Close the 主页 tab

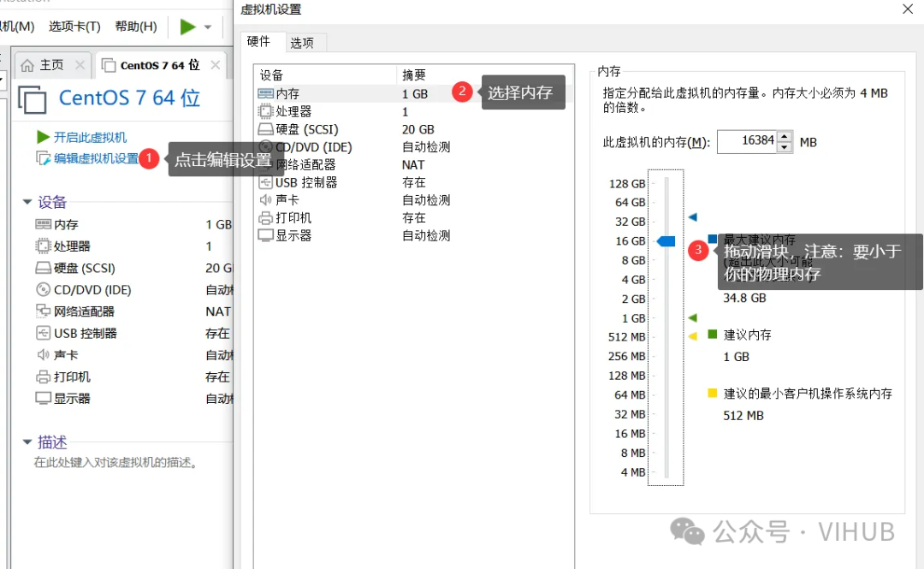click(x=80, y=65)
